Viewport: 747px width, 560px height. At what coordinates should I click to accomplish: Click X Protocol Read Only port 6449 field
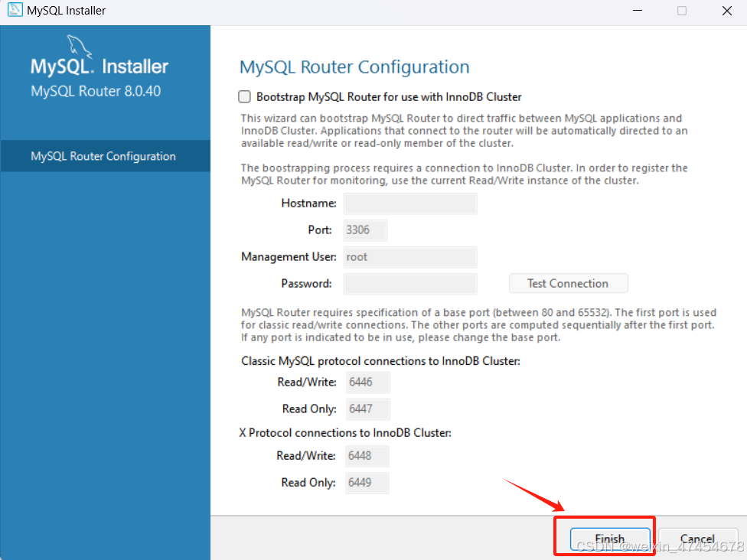pos(367,483)
